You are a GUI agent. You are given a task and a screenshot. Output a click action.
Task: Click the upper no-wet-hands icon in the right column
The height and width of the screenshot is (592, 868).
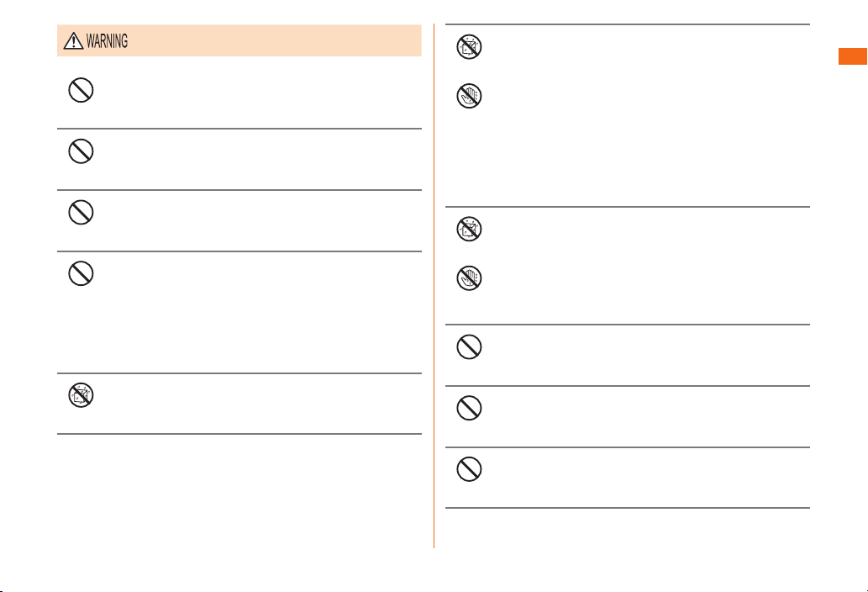point(469,96)
